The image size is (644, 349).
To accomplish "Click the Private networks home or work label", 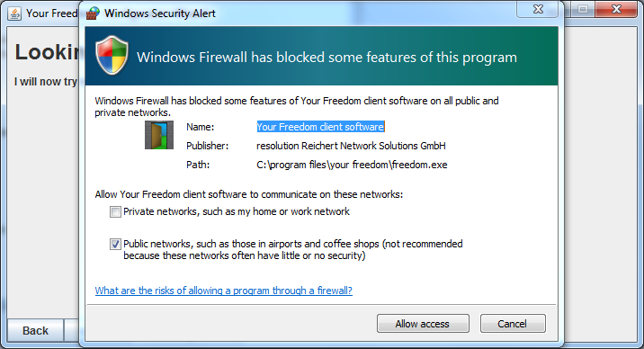I will coord(237,211).
